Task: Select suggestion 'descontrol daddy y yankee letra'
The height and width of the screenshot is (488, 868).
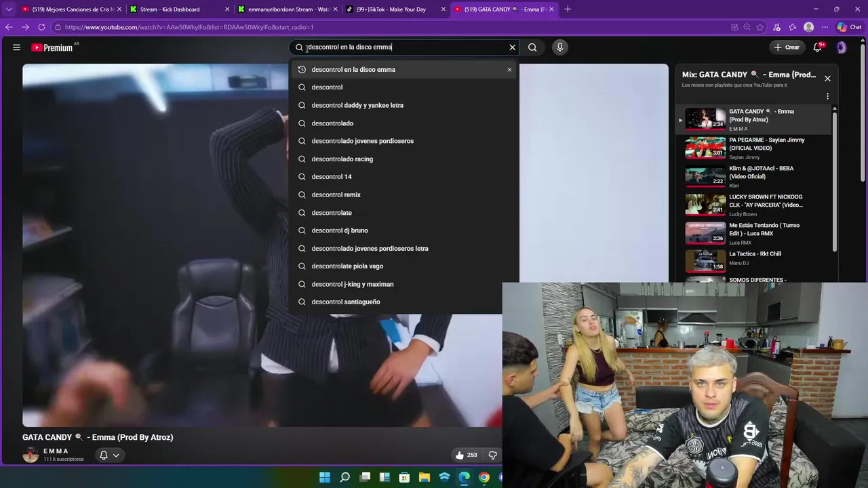Action: [405, 105]
